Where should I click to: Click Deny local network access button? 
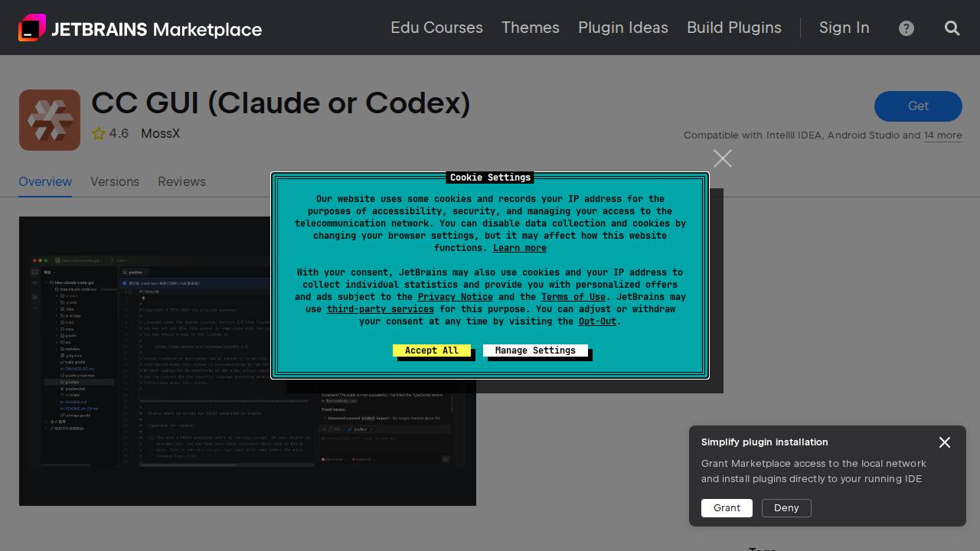(x=786, y=508)
